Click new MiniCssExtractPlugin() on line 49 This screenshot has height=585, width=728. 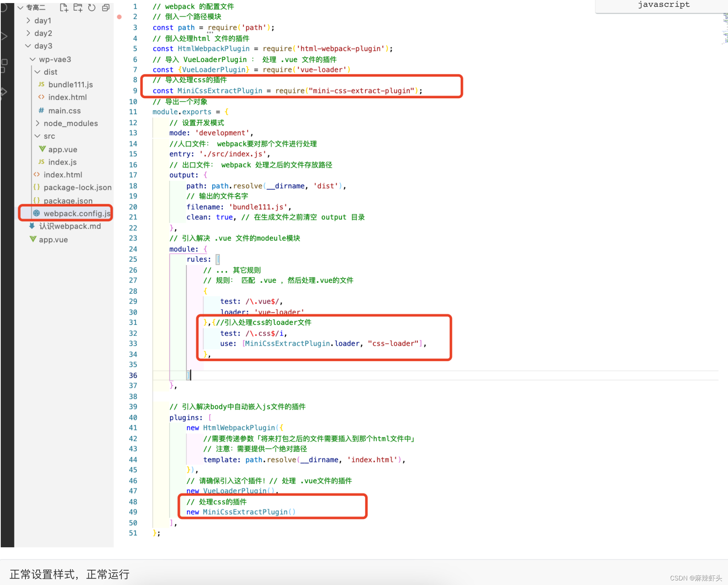[241, 512]
